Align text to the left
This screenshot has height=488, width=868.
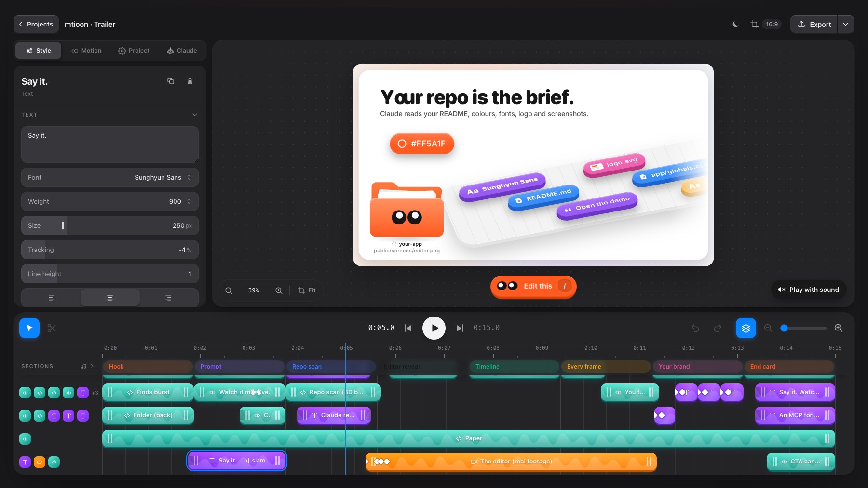pos(52,298)
